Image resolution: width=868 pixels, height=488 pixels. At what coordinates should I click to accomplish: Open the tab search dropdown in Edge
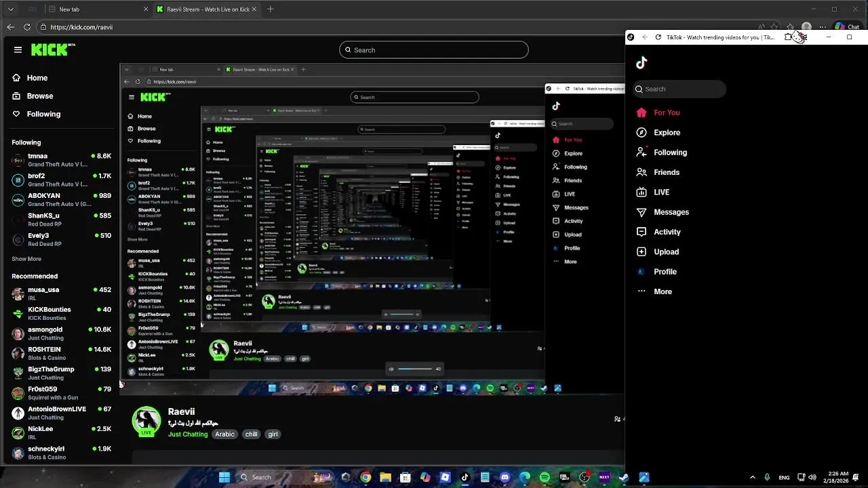click(x=10, y=9)
